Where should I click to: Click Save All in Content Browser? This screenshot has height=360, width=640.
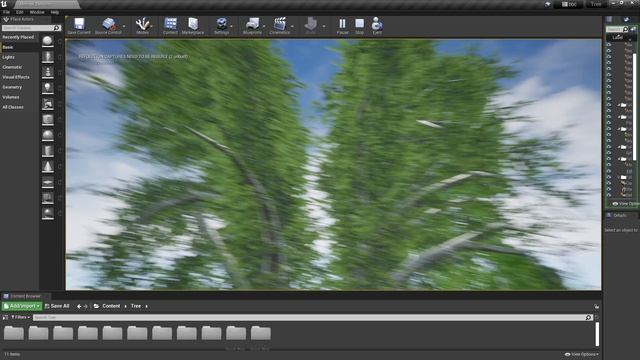[x=57, y=306]
